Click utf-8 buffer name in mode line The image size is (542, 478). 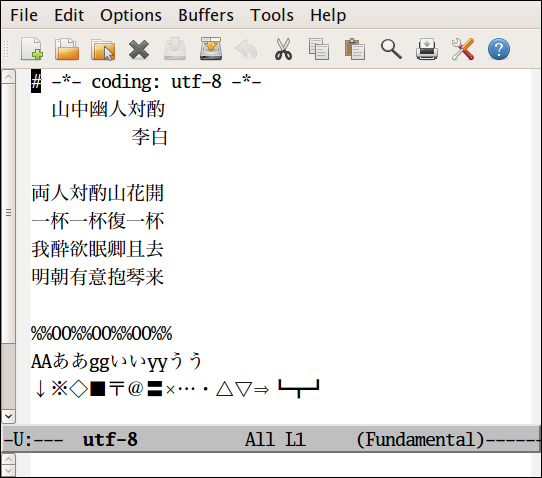click(110, 440)
